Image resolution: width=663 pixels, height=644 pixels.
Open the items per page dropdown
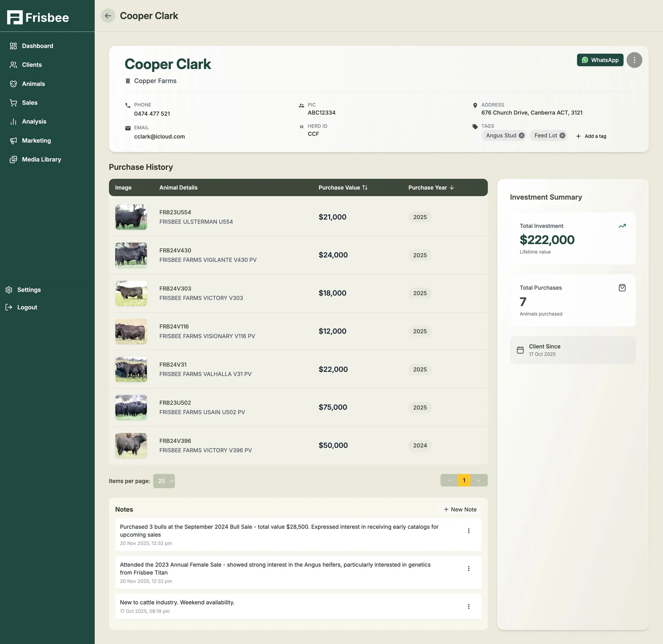click(164, 481)
